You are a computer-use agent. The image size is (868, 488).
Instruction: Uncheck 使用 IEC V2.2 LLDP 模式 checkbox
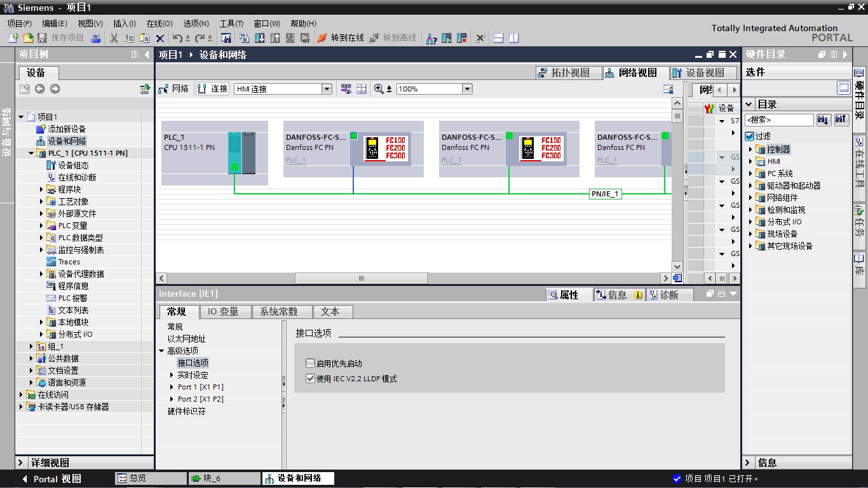click(310, 379)
